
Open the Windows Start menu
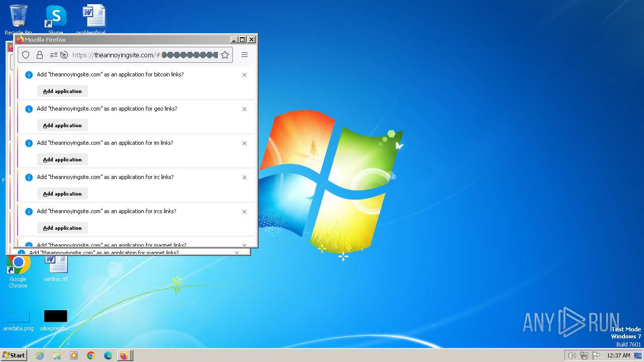point(14,355)
